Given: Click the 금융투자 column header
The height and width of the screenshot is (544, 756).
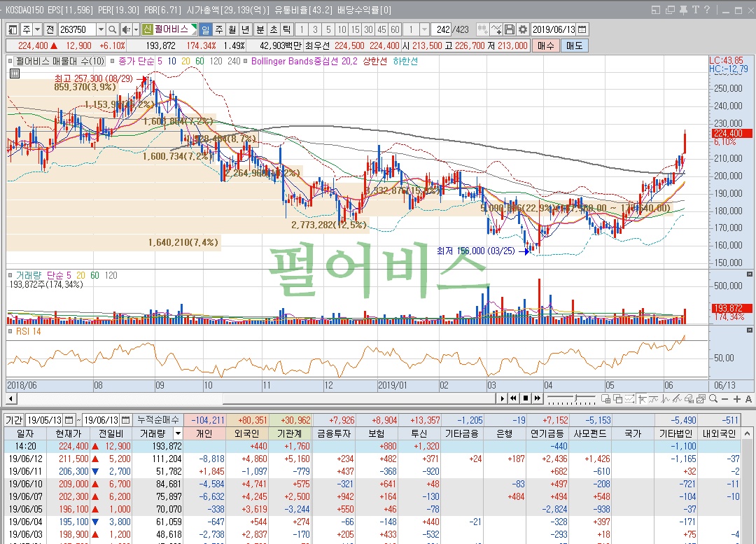Looking at the screenshot, I should click(334, 433).
